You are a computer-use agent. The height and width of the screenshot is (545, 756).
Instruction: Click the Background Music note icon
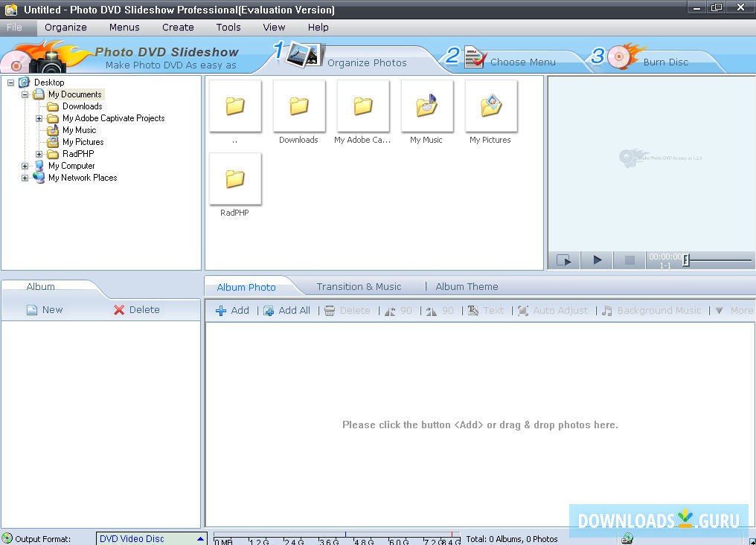[x=607, y=311]
